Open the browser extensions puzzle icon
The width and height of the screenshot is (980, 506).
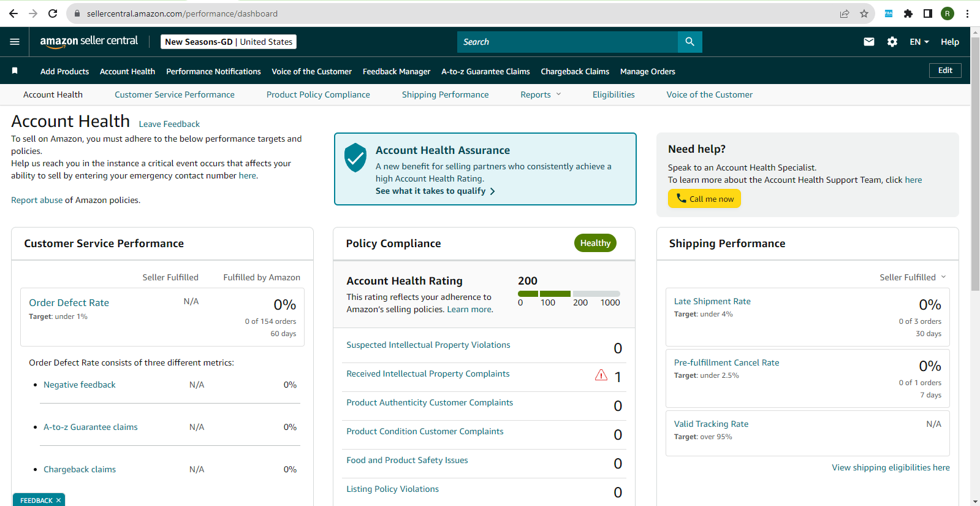point(908,13)
